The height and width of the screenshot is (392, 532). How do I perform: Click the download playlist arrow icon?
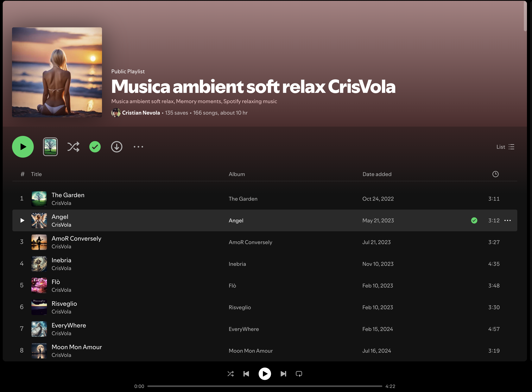click(x=117, y=147)
